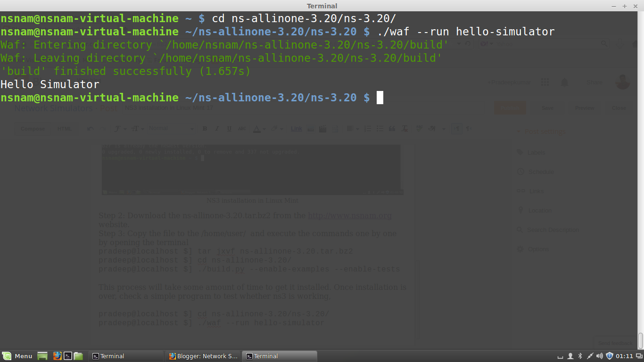Image resolution: width=644 pixels, height=362 pixels.
Task: Toggle bold formatting in the Blogger editor
Action: tap(205, 128)
